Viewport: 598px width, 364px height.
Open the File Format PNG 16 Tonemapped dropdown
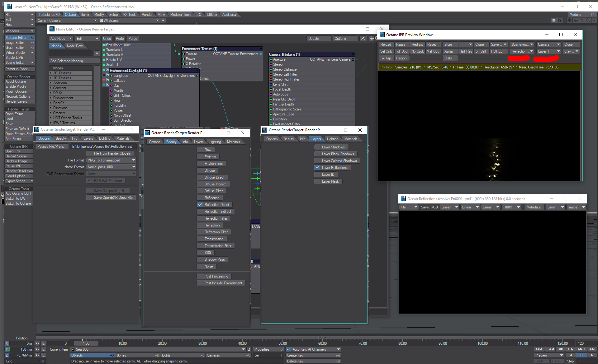[111, 160]
